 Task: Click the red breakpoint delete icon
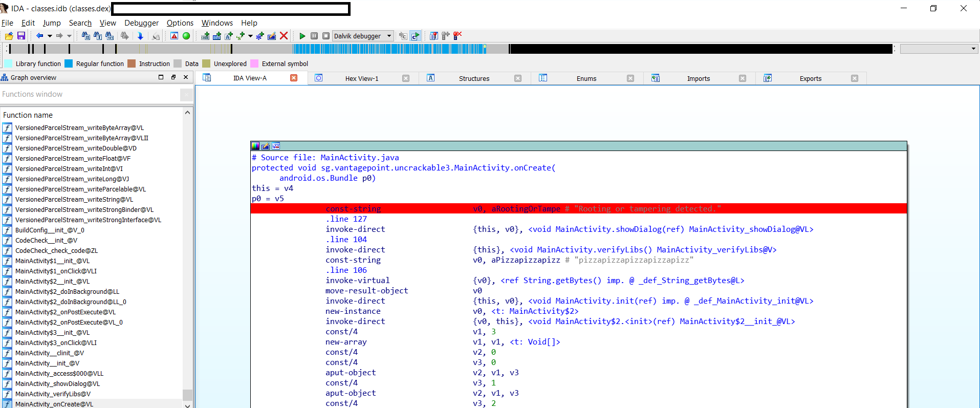[458, 36]
